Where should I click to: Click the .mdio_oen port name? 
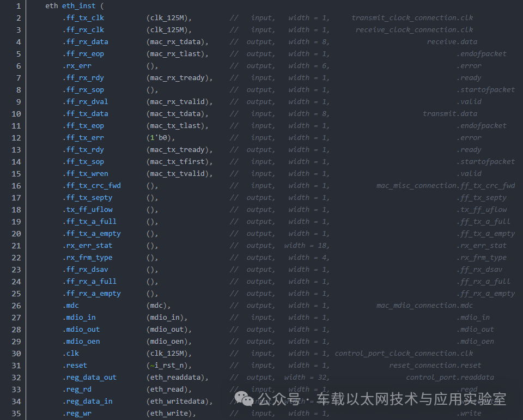[81, 342]
